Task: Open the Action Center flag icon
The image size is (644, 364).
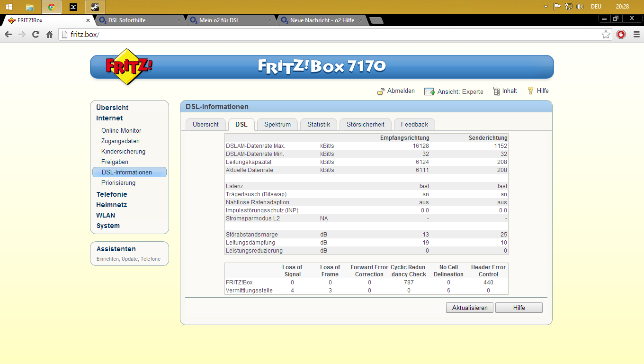Action: click(x=557, y=7)
